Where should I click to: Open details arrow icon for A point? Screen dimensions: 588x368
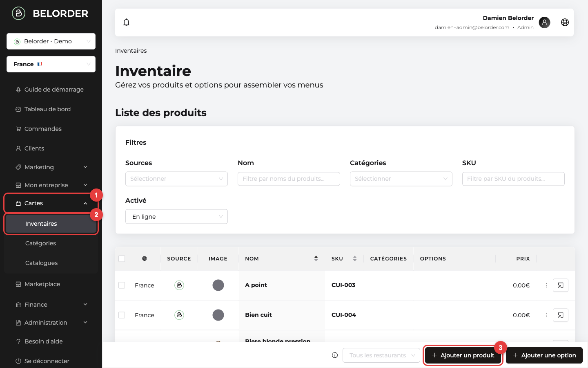coord(561,285)
